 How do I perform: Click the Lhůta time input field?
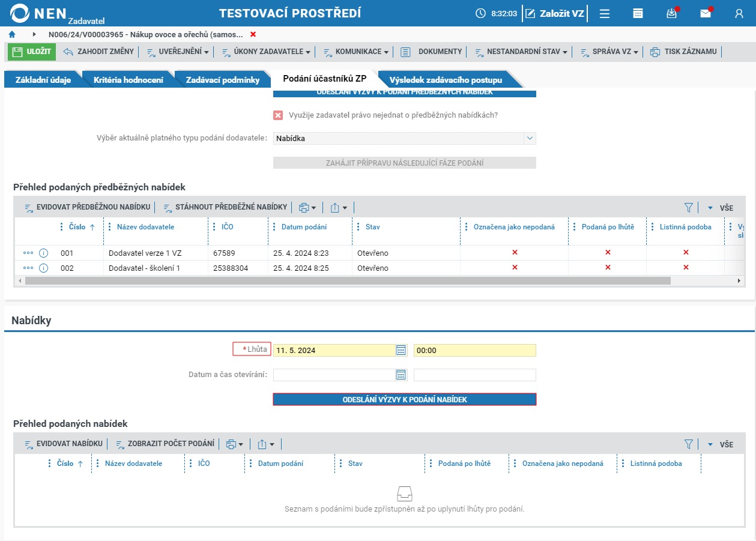tap(474, 350)
